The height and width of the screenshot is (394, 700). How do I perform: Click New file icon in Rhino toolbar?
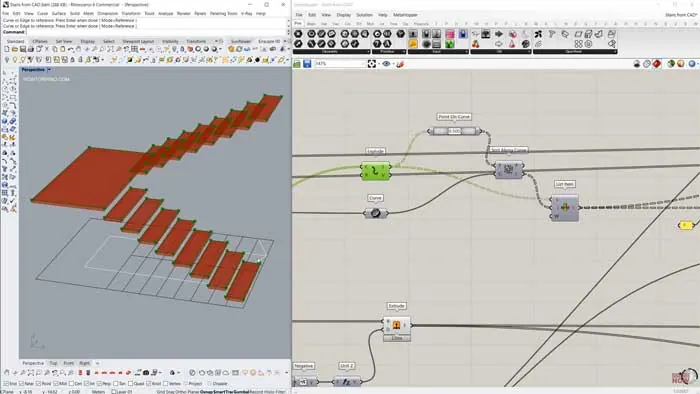coord(7,49)
